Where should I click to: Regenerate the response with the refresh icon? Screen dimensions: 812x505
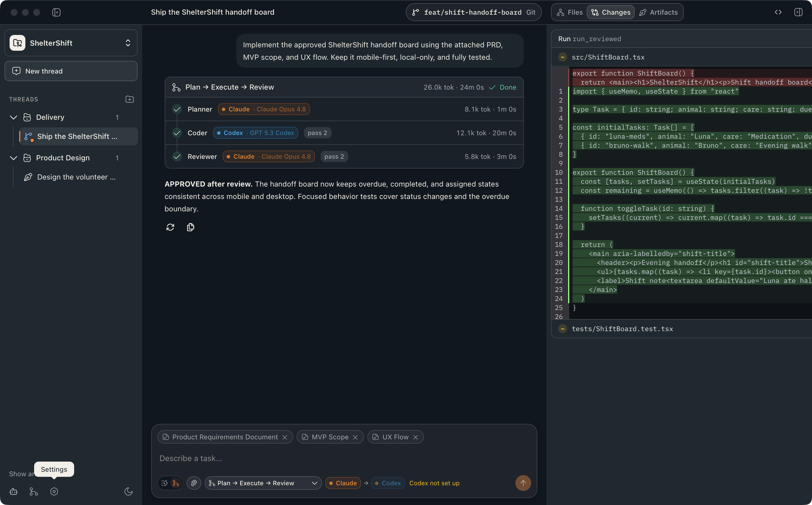pos(170,227)
